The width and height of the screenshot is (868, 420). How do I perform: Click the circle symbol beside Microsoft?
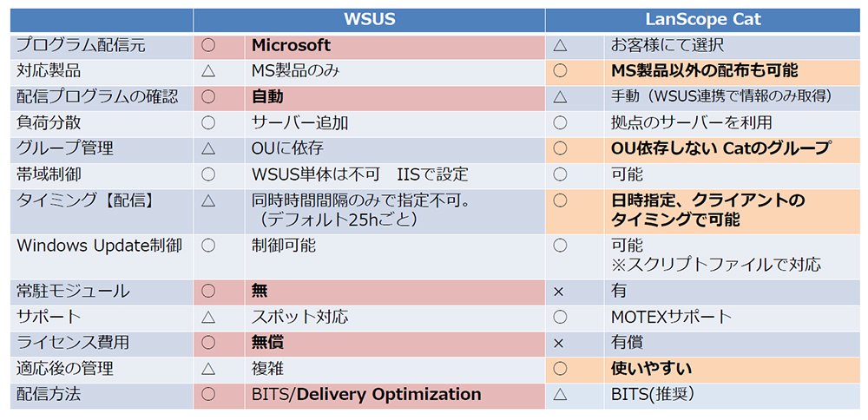pyautogui.click(x=208, y=45)
